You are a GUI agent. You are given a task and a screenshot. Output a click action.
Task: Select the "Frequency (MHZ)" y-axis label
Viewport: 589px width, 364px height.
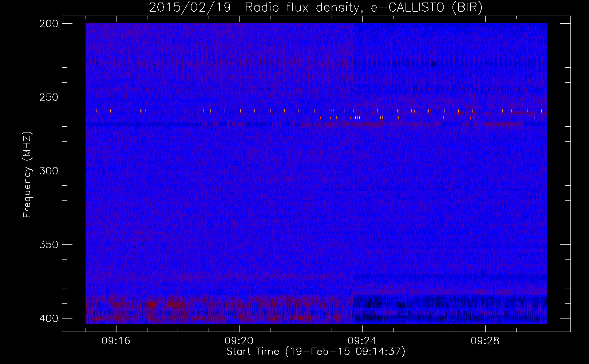point(27,175)
